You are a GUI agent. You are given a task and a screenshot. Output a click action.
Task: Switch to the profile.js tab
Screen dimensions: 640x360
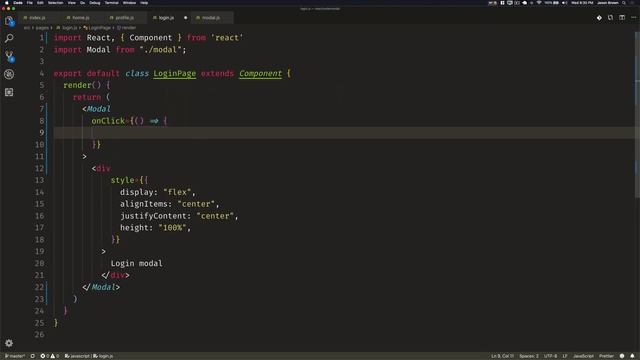point(124,18)
